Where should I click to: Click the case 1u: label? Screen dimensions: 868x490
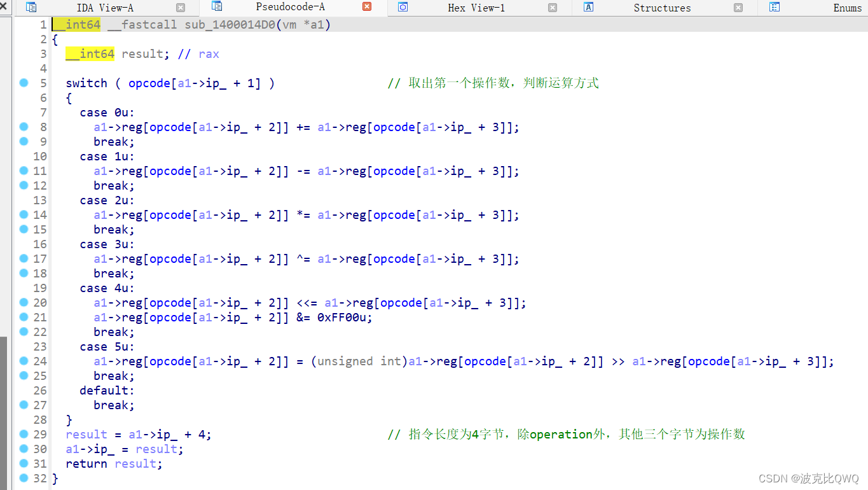pos(107,157)
